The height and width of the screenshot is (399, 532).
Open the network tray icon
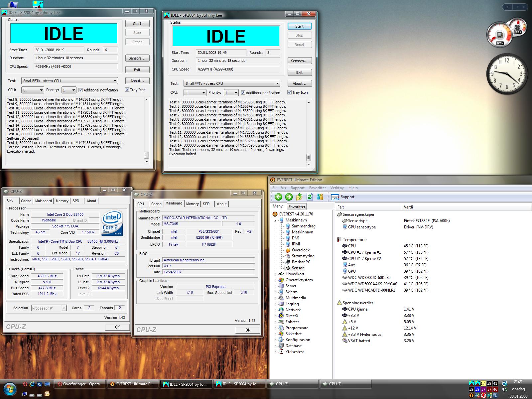click(505, 383)
